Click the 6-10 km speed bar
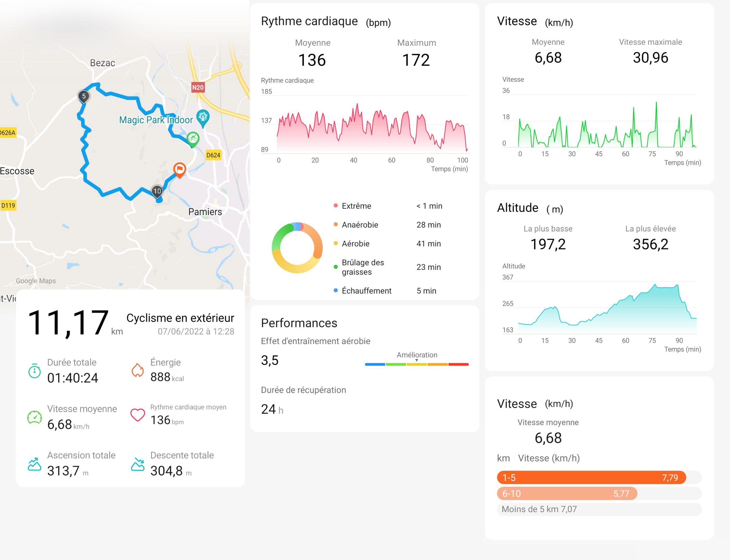This screenshot has height=560, width=730. [567, 493]
